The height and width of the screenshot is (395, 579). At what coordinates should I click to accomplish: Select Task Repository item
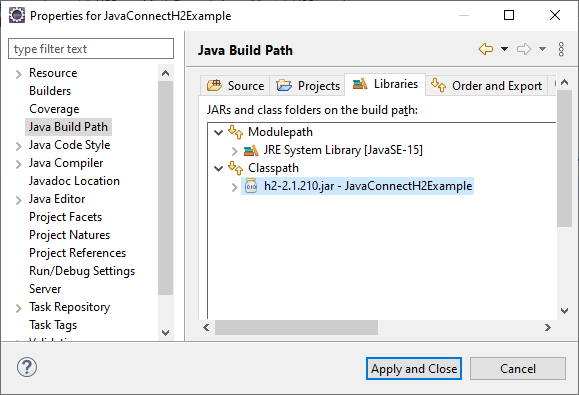(x=69, y=307)
